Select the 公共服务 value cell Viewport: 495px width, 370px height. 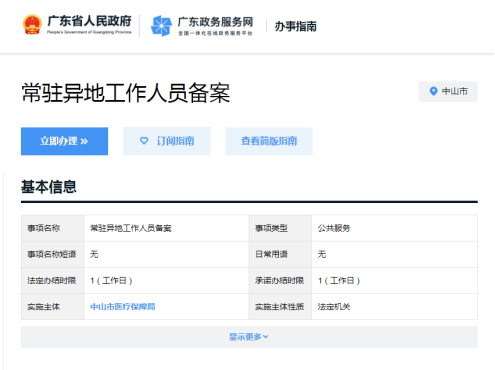point(395,228)
